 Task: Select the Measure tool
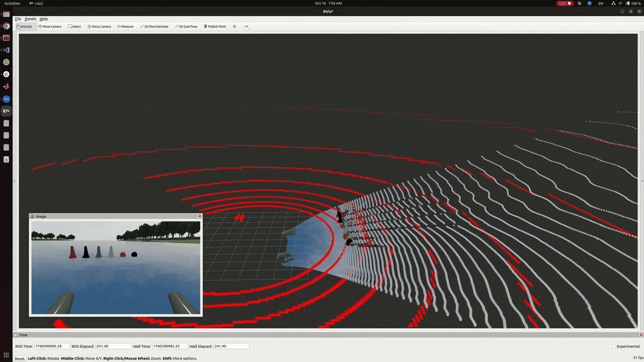click(125, 26)
